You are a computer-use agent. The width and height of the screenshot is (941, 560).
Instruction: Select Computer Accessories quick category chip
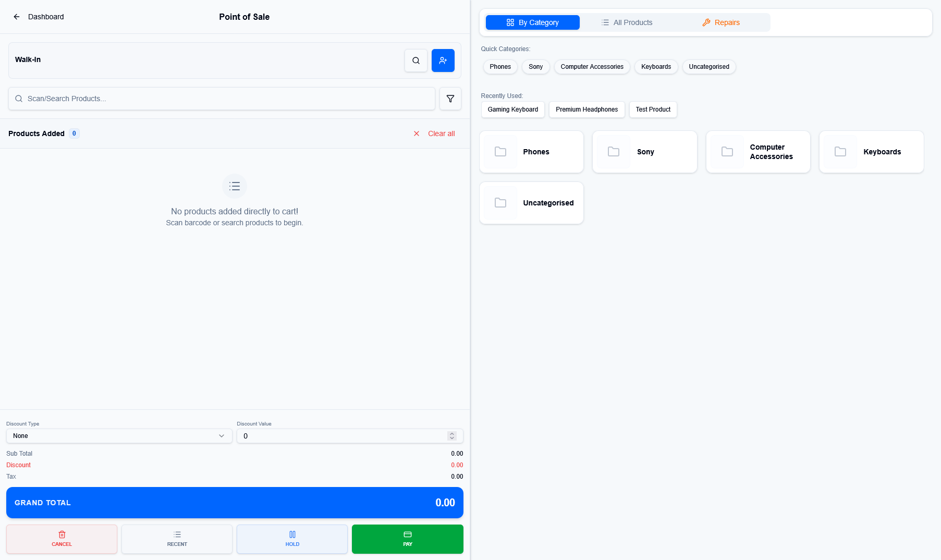click(x=592, y=67)
